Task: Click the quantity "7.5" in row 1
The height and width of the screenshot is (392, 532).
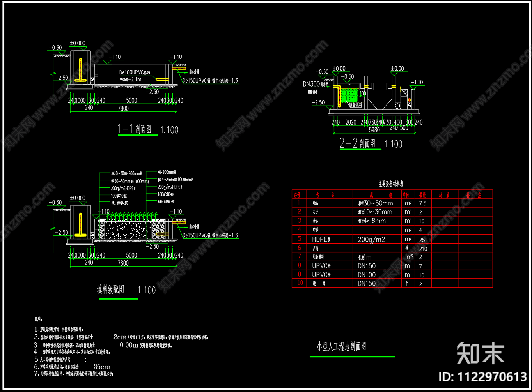Action: (x=423, y=203)
